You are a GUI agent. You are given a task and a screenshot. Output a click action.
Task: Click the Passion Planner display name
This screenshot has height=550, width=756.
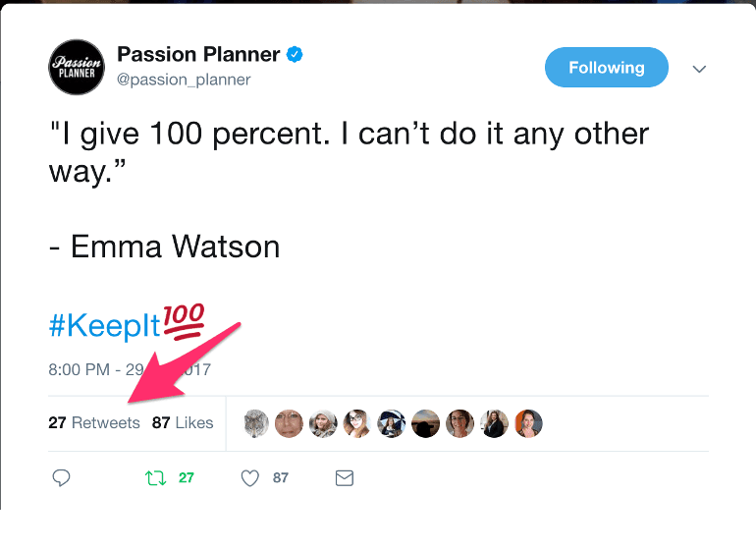click(198, 54)
